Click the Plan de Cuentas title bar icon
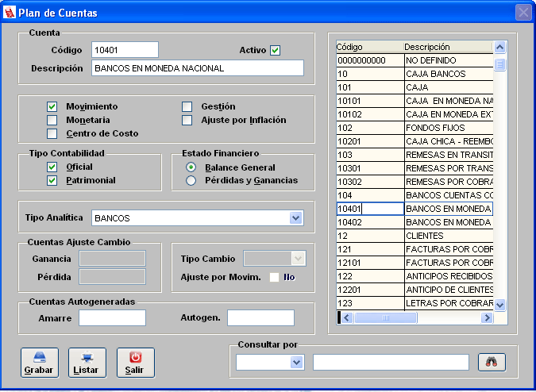 (10, 13)
